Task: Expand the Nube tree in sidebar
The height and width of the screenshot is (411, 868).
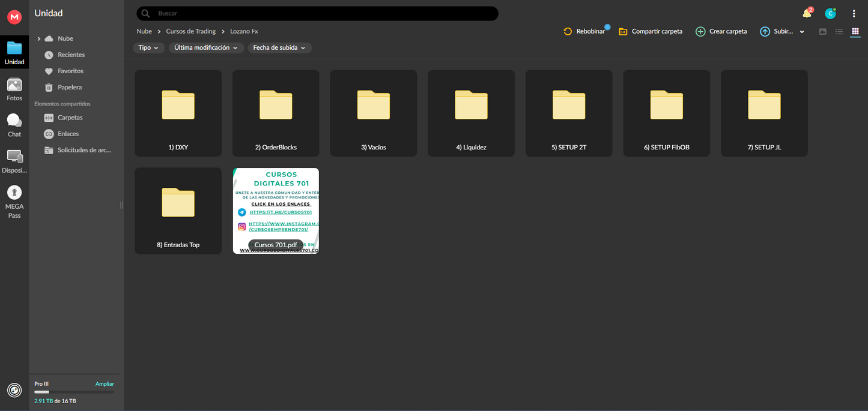Action: click(x=39, y=39)
